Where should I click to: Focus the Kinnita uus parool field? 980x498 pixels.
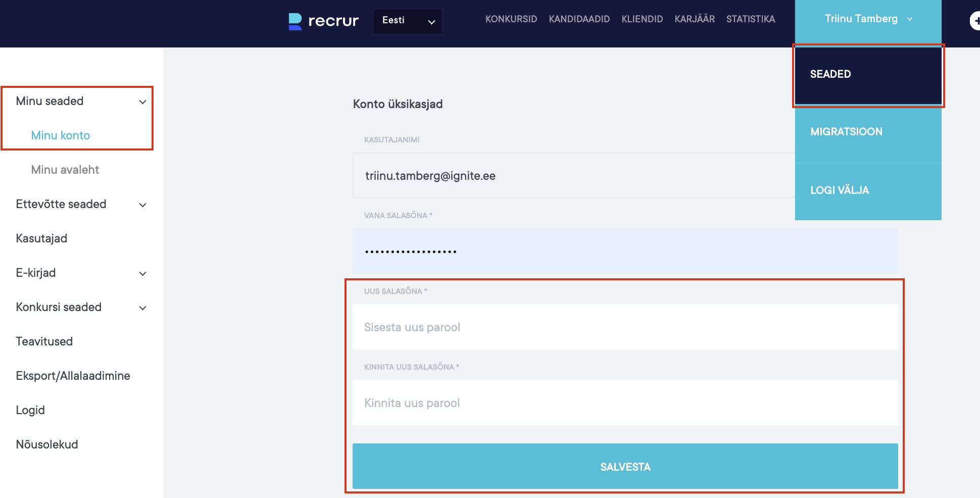click(x=625, y=403)
